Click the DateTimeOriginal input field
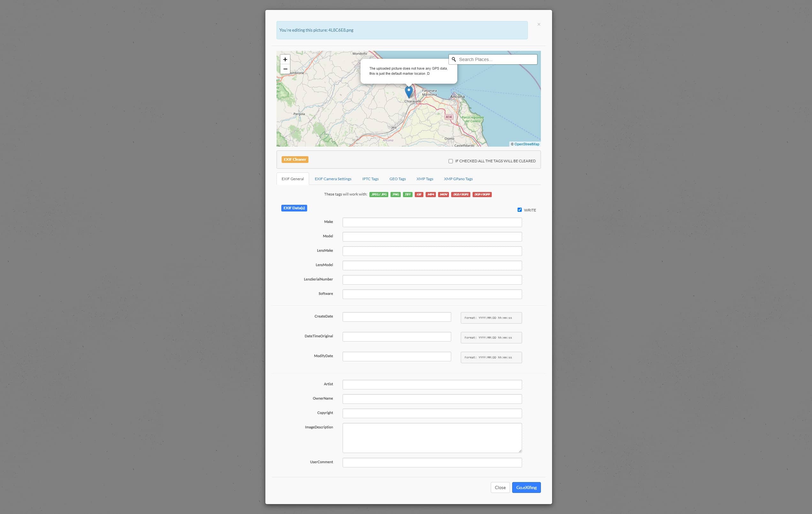This screenshot has width=812, height=514. click(x=397, y=337)
